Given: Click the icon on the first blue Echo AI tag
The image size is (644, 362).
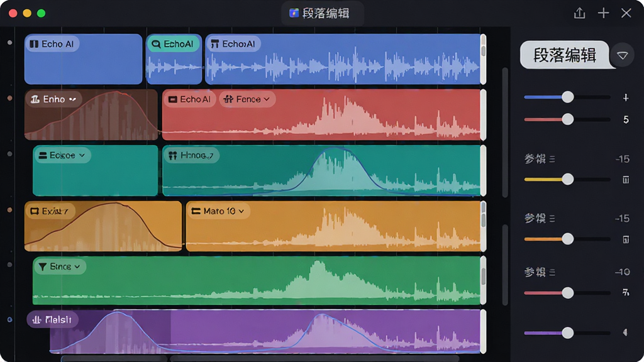Looking at the screenshot, I should pos(34,44).
